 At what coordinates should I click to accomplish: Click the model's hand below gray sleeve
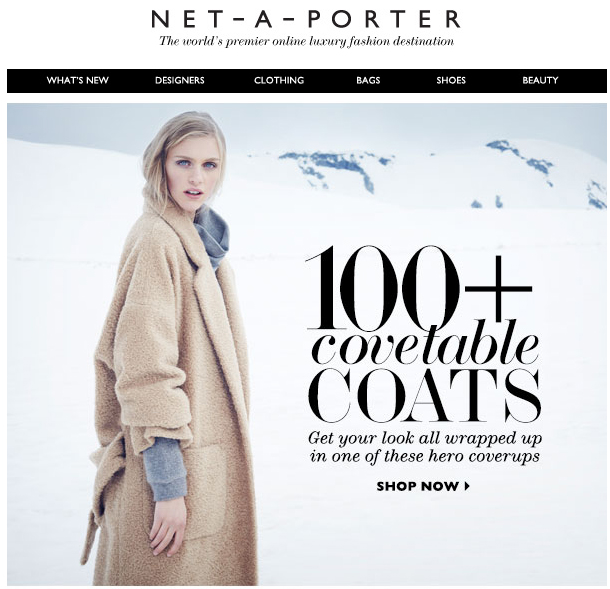[x=167, y=525]
